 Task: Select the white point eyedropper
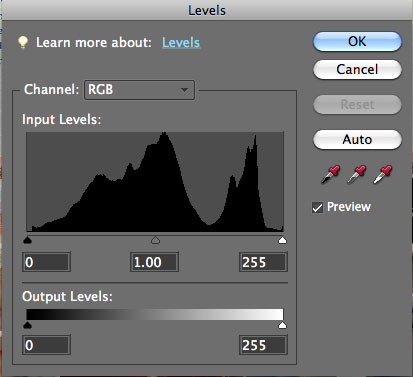tap(383, 174)
